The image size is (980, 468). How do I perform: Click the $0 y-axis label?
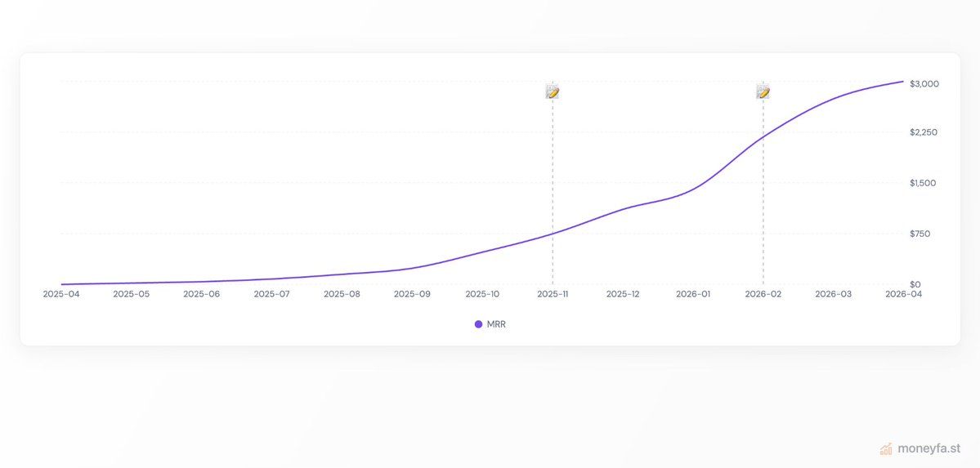coord(915,284)
